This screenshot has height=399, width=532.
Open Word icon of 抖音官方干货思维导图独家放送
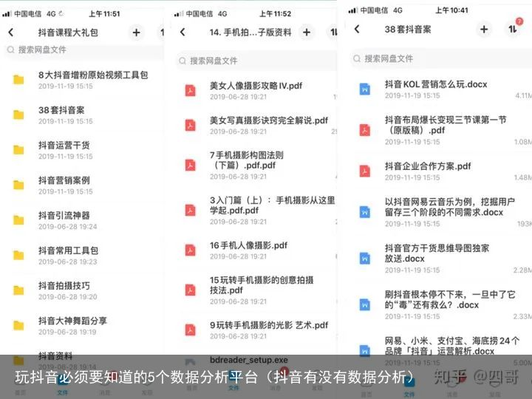(x=365, y=258)
